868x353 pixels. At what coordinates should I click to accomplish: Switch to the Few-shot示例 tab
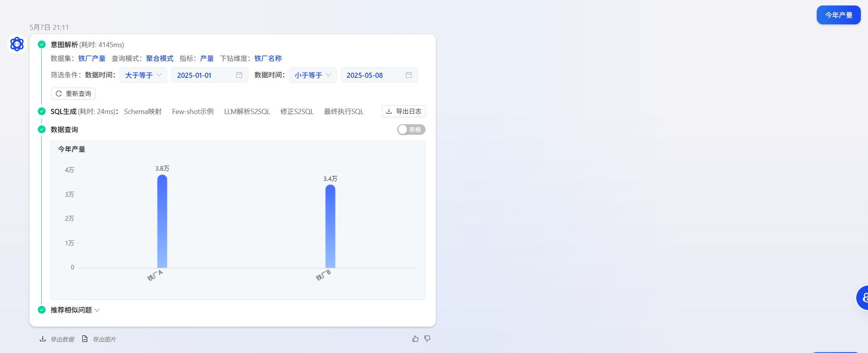pyautogui.click(x=192, y=112)
